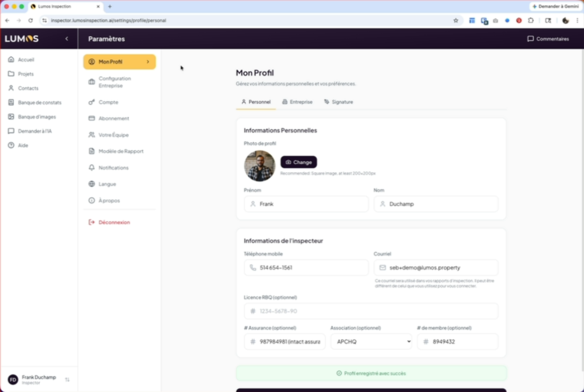Screen dimensions: 584x392
Task: Click Demander à Gemini button
Action: pos(556,7)
